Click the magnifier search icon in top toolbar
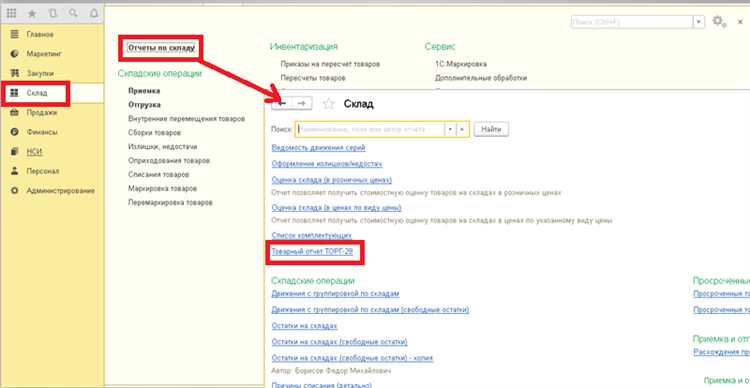Screen dimensions: 750x388 [x=73, y=14]
